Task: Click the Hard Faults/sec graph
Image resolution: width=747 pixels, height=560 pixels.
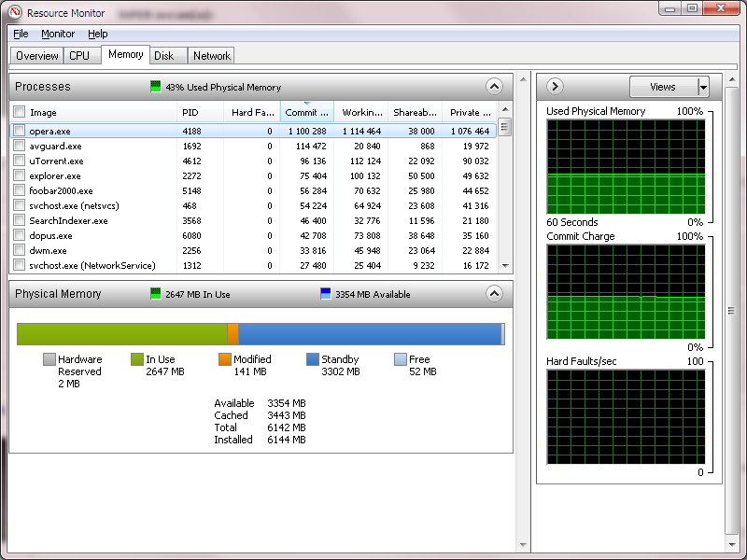Action: 626,416
